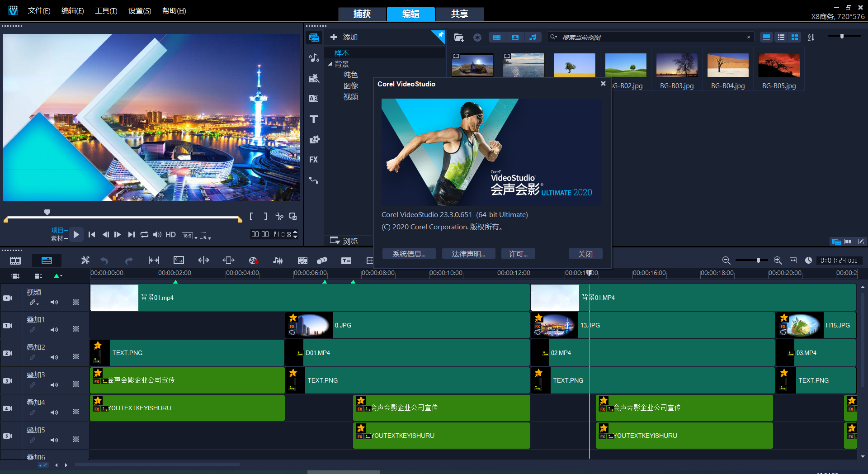Open the chapter/cue point green triangle menu
The width and height of the screenshot is (868, 474).
[x=58, y=276]
